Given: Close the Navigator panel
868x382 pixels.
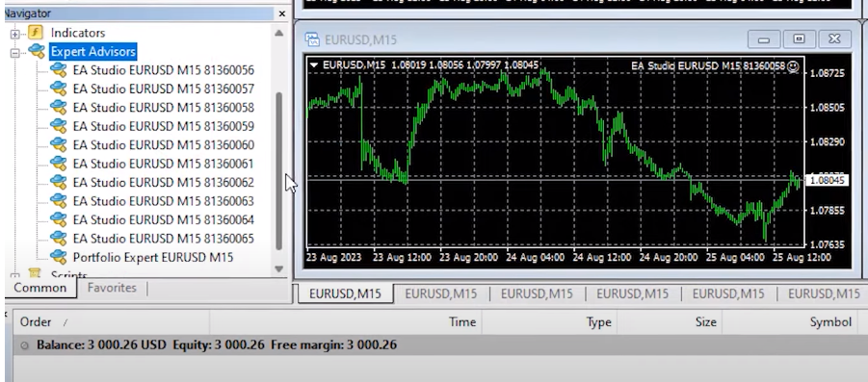Looking at the screenshot, I should click(282, 13).
